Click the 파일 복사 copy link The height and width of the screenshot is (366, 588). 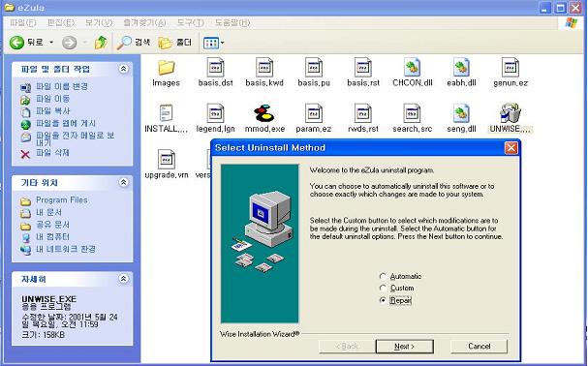tap(53, 111)
